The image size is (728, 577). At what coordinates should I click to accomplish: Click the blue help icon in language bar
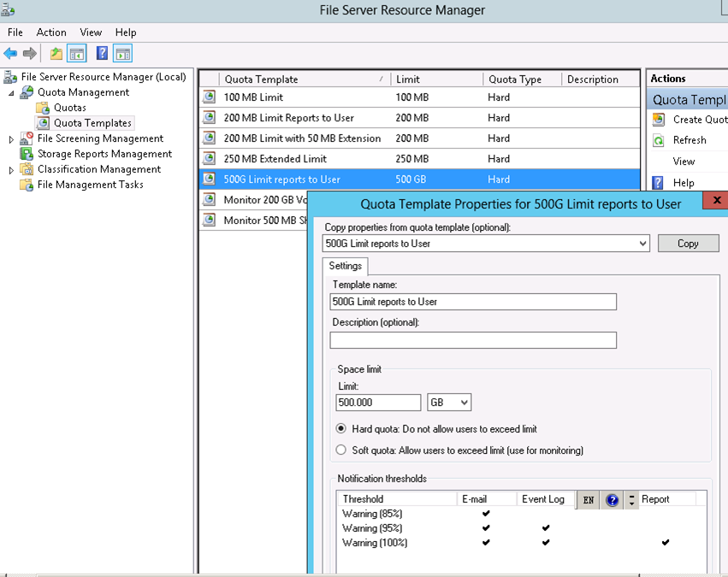[612, 500]
